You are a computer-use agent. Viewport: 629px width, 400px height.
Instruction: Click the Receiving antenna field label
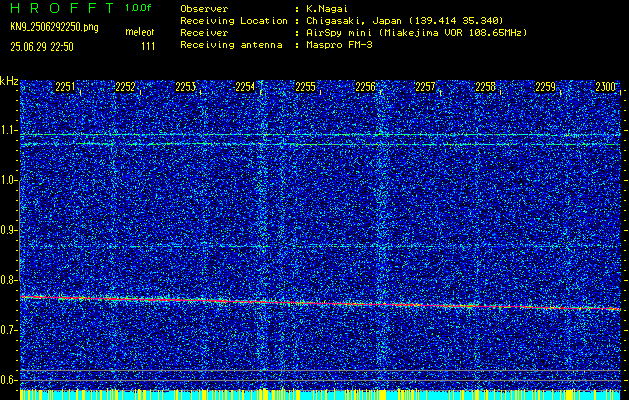tap(231, 45)
